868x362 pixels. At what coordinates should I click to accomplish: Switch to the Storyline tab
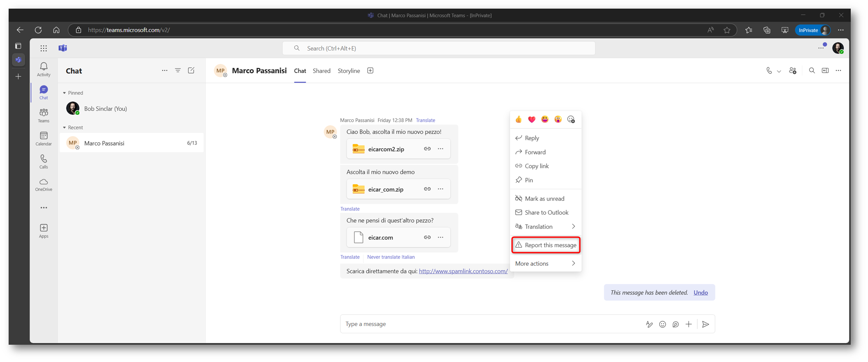point(349,71)
